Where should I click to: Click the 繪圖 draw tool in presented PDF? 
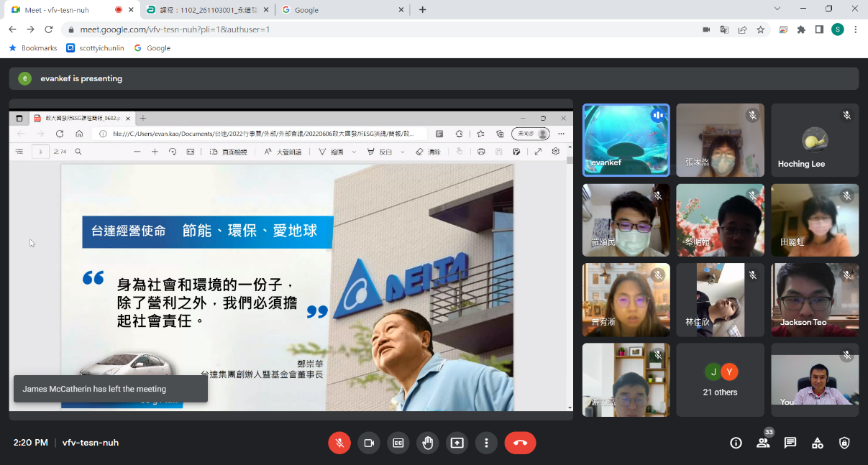tap(332, 152)
